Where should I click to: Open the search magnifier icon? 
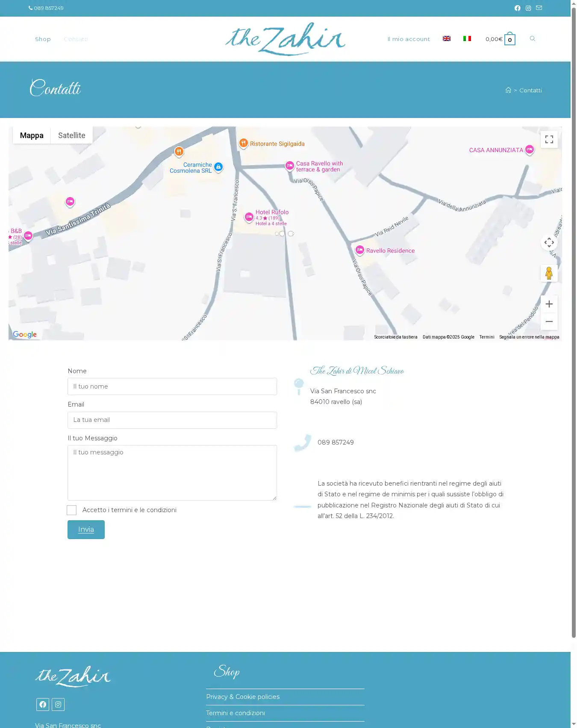pos(533,39)
